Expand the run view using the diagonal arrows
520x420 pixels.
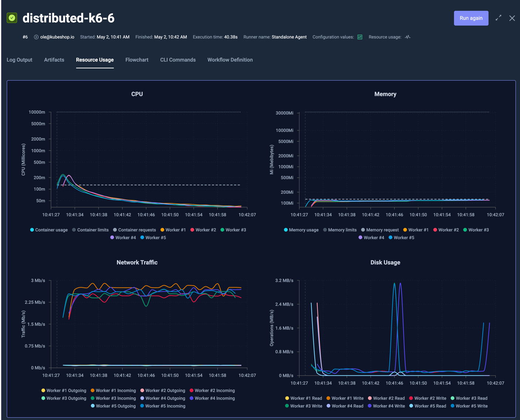[x=498, y=18]
